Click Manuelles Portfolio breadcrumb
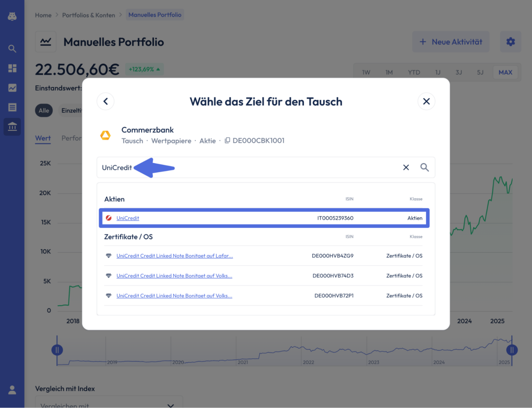Screen dimensions: 532x408 [155, 15]
